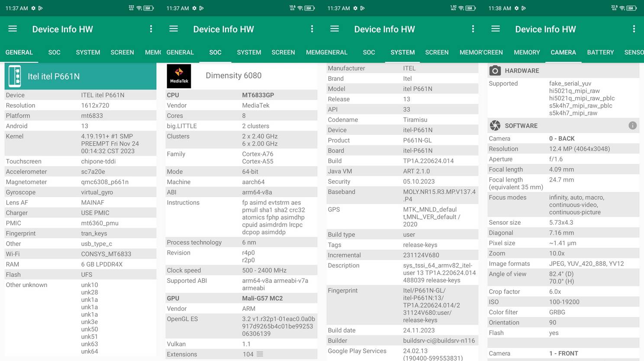The image size is (644, 361).
Task: Open three-dot overflow menu on GENERAL screen
Action: pos(151,29)
